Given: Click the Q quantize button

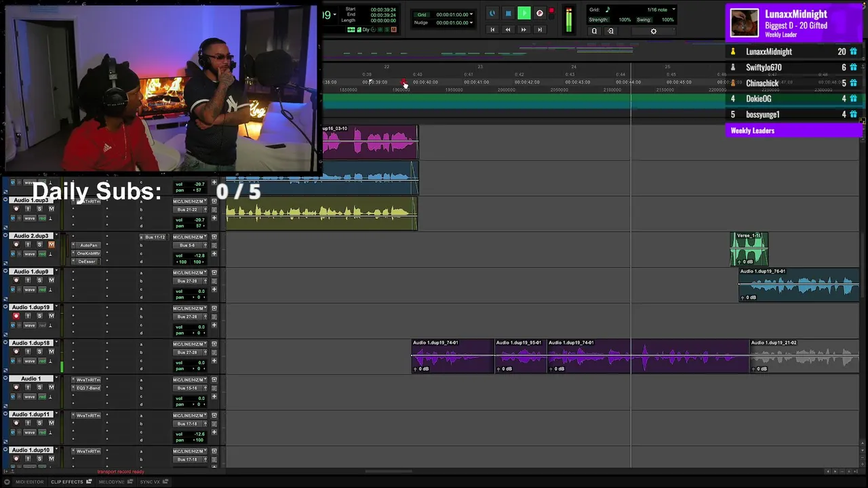Looking at the screenshot, I should 594,31.
